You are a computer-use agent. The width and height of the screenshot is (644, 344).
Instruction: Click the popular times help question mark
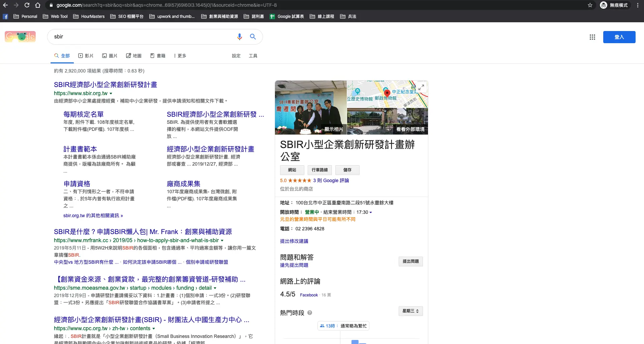pyautogui.click(x=310, y=313)
